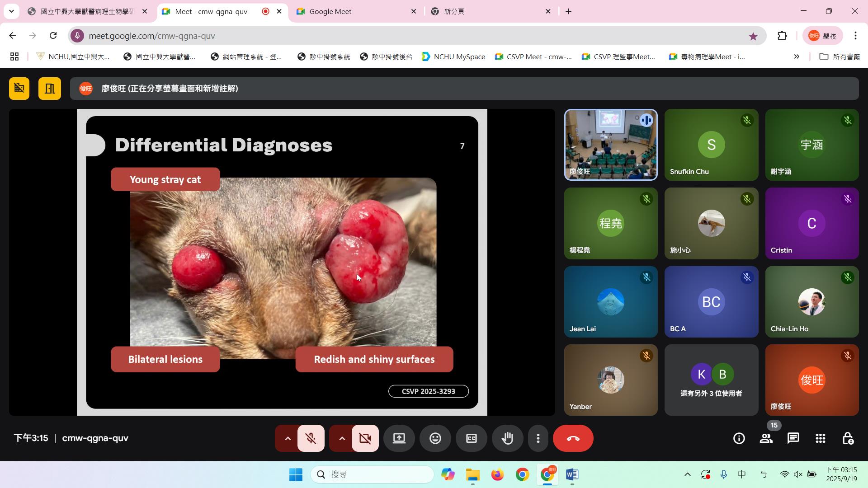Toggle the muted microphone button
Image resolution: width=868 pixels, height=488 pixels.
[x=311, y=438]
